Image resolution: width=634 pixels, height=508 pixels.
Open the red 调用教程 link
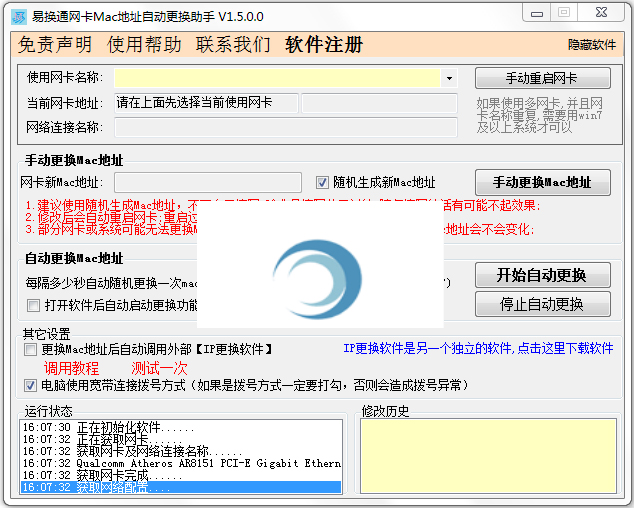point(71,368)
